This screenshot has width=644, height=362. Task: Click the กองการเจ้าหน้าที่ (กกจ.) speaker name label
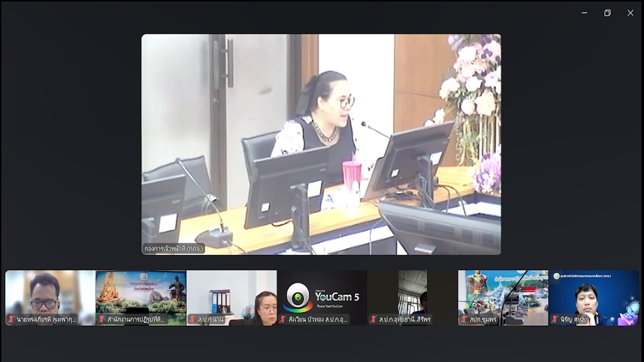(174, 248)
